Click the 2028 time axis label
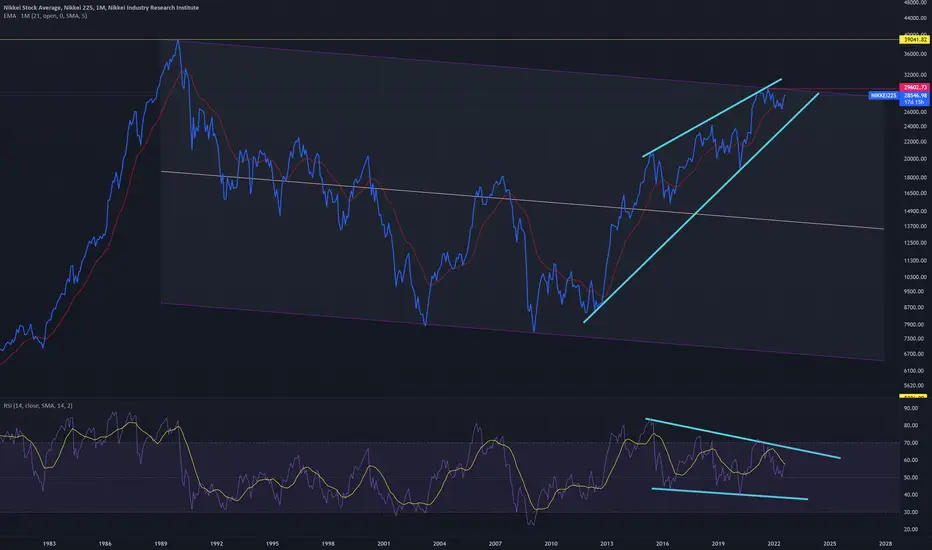 click(886, 543)
